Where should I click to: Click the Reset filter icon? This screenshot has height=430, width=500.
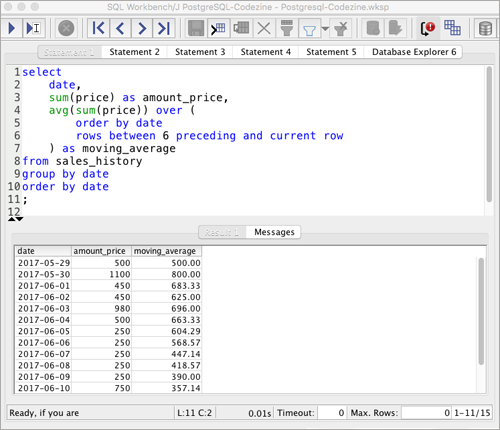341,28
